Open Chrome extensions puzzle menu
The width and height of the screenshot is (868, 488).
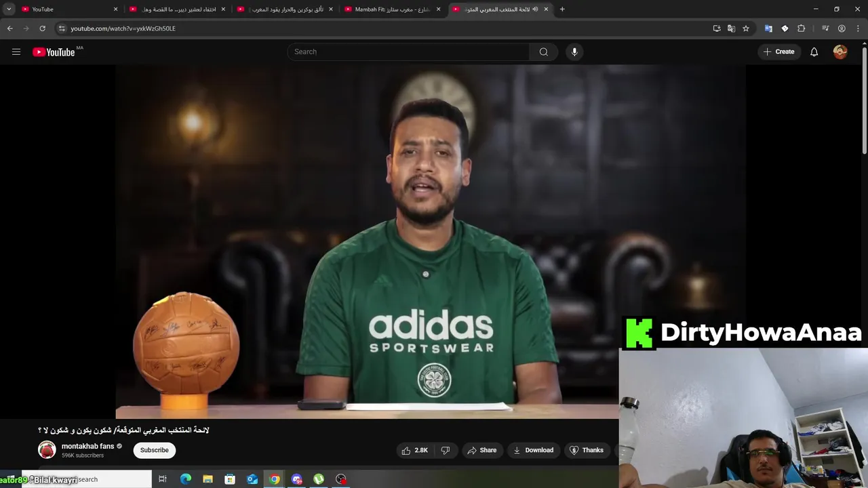point(802,28)
